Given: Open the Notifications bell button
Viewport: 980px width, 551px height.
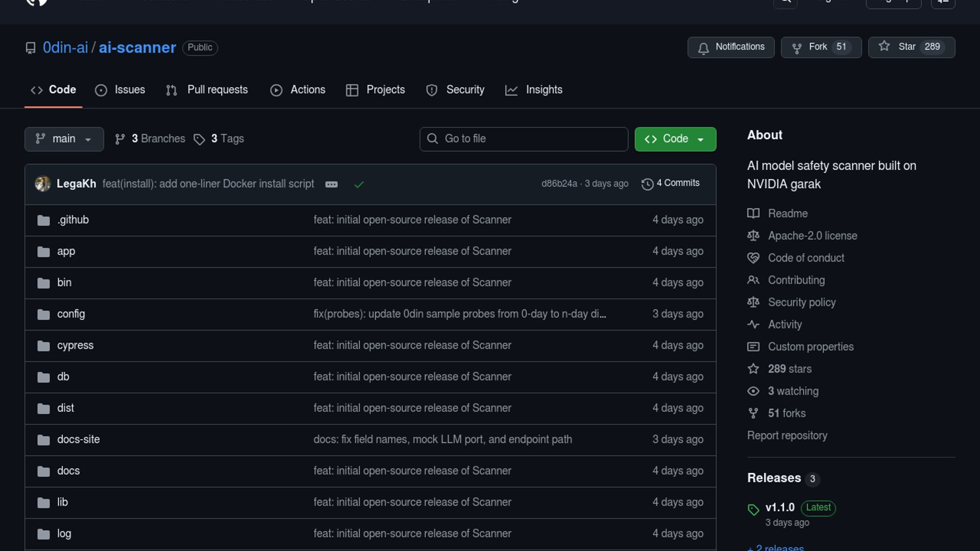Looking at the screenshot, I should coord(730,47).
